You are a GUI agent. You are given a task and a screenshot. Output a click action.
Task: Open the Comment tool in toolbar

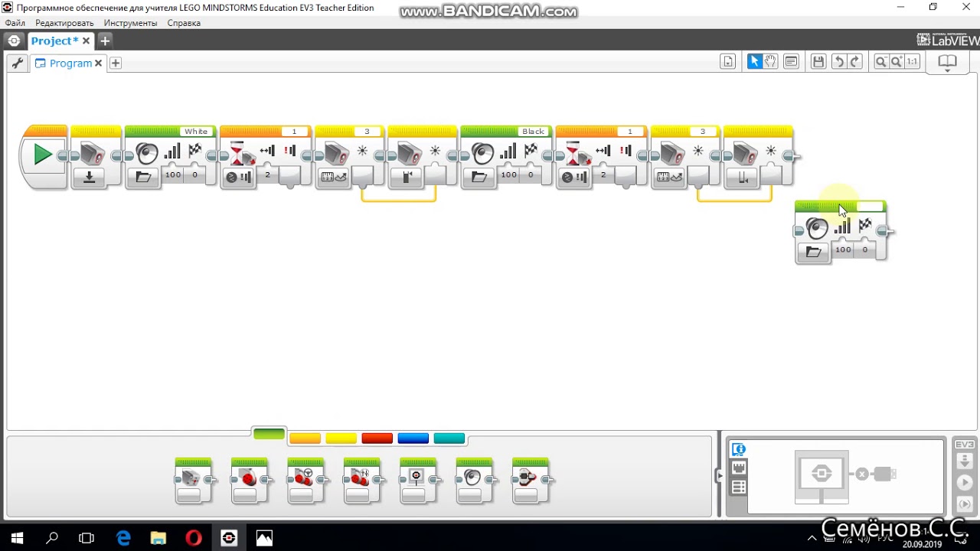pos(792,62)
